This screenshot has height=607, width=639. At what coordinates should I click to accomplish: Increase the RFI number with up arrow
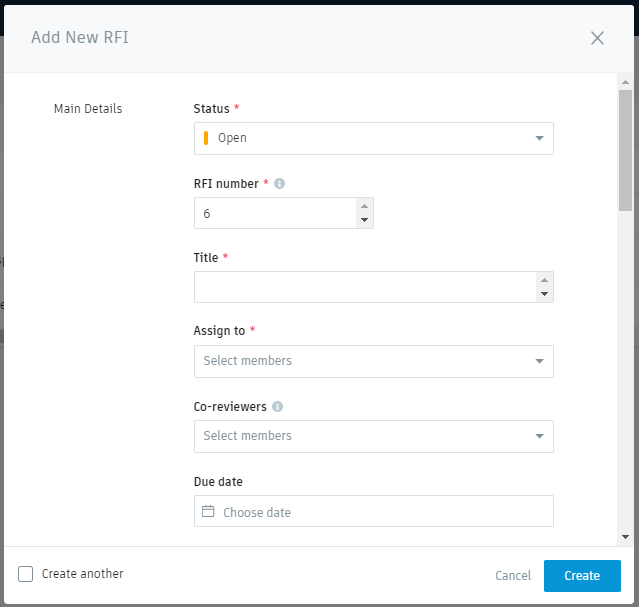364,206
